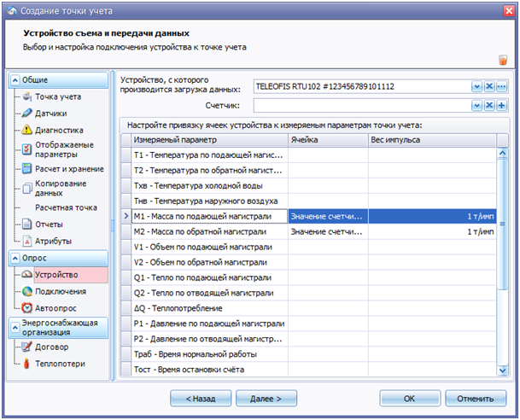Click the current-row arrow indicator for M1
Screen dimensions: 520x420
(126, 216)
